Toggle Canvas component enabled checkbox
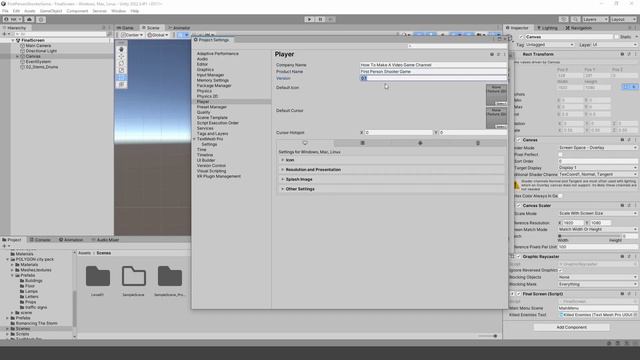The height and width of the screenshot is (360, 640). [519, 140]
